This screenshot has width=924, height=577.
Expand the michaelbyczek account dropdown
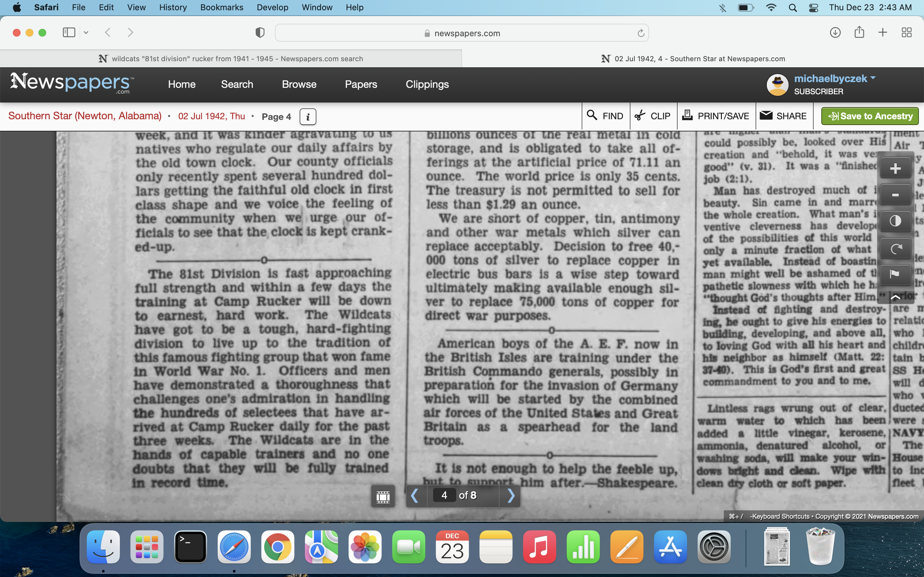tap(873, 78)
